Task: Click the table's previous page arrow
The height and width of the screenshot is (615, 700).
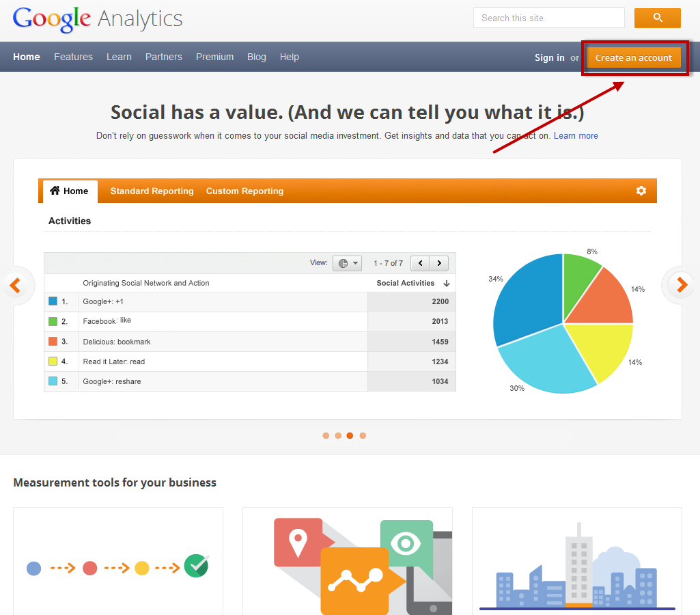Action: [420, 263]
